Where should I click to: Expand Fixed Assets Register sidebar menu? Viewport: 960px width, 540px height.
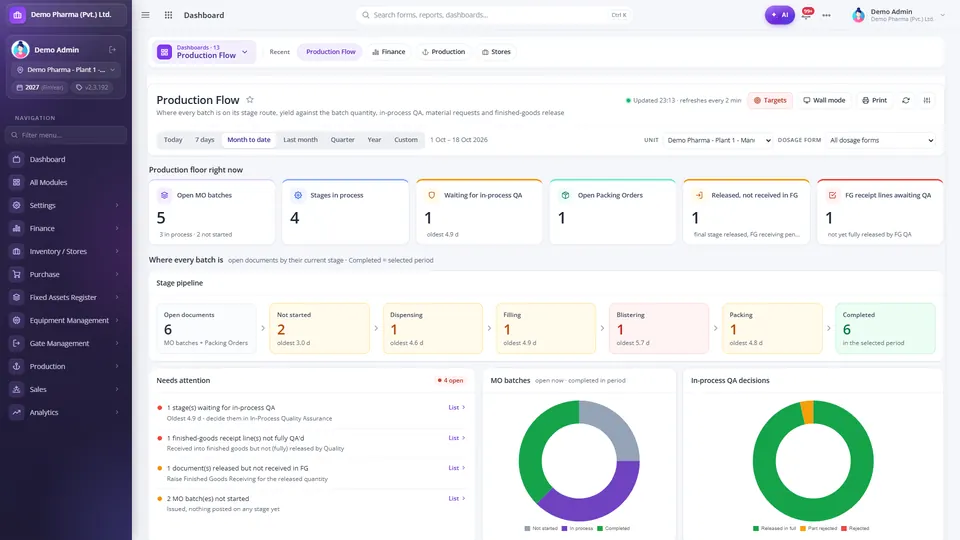(x=66, y=297)
